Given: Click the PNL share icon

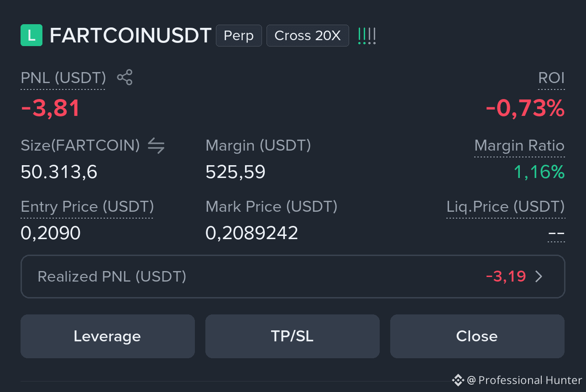Looking at the screenshot, I should click(125, 77).
